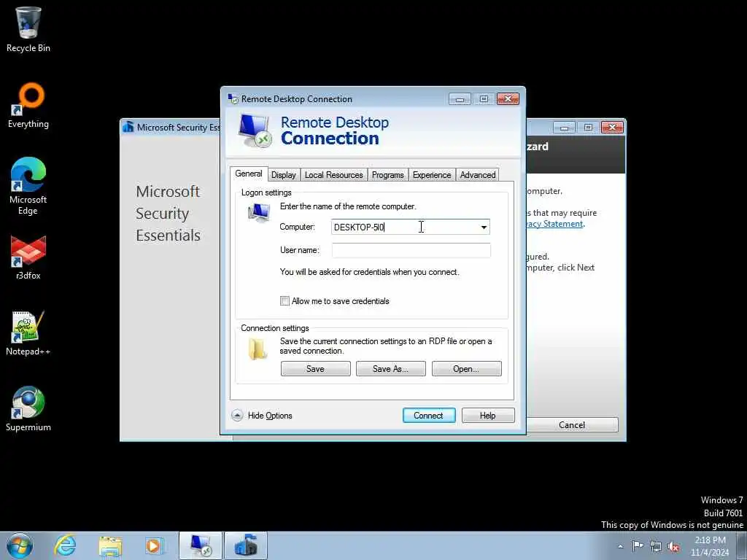Viewport: 747px width, 560px height.
Task: Open the Windows Start menu orb
Action: pyautogui.click(x=20, y=545)
